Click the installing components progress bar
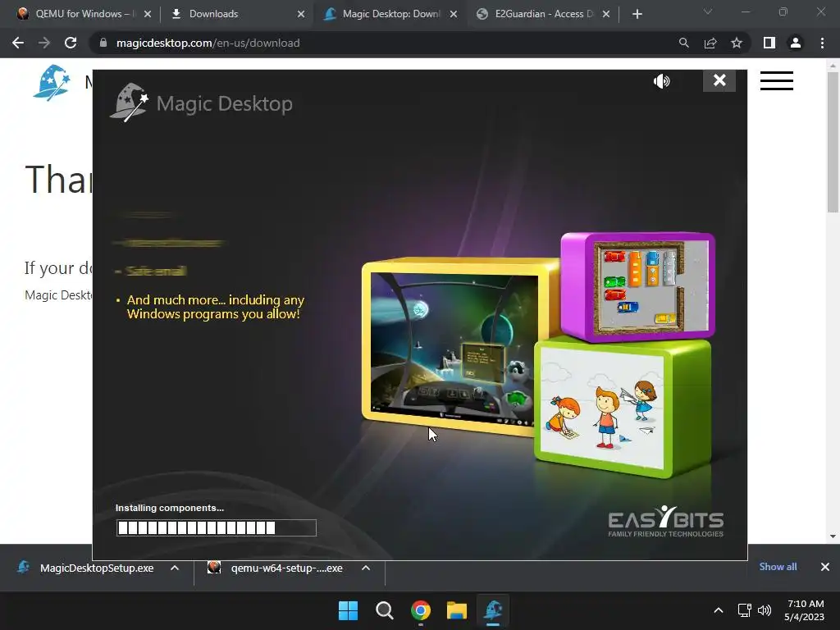 [x=217, y=527]
